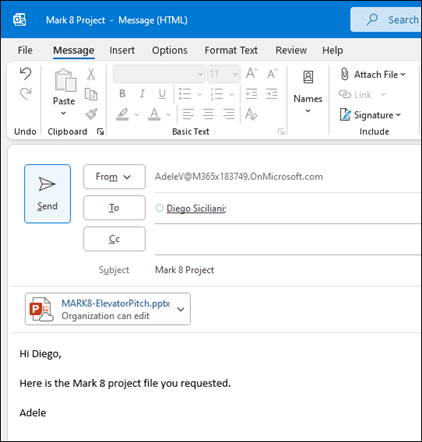Open the Format Text tab

coord(231,50)
